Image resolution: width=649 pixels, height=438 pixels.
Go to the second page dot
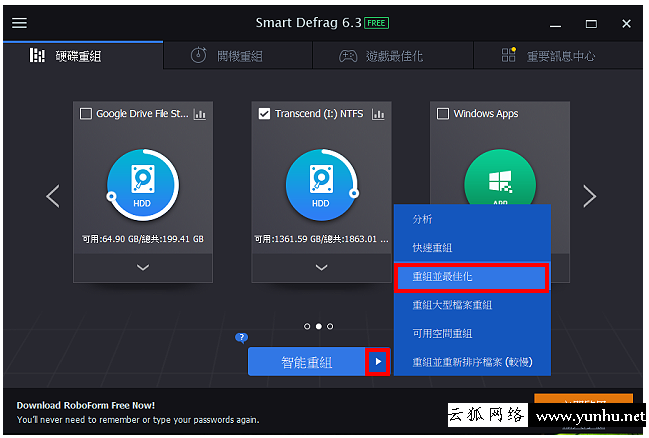click(318, 327)
